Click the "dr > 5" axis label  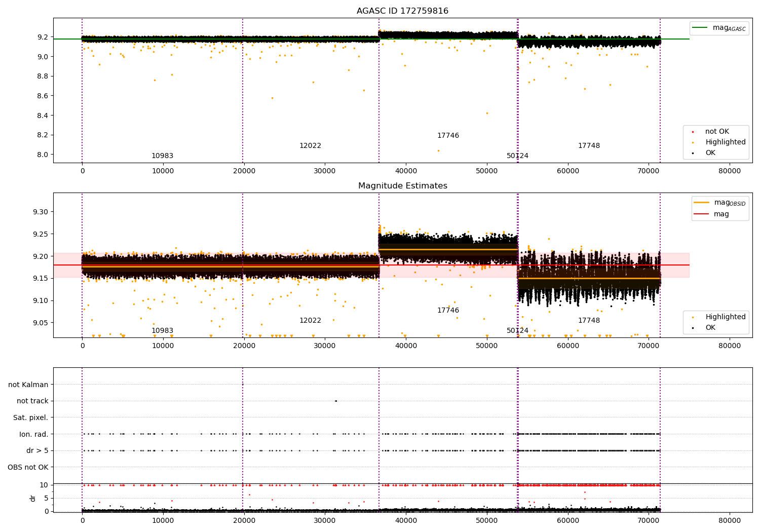point(37,451)
